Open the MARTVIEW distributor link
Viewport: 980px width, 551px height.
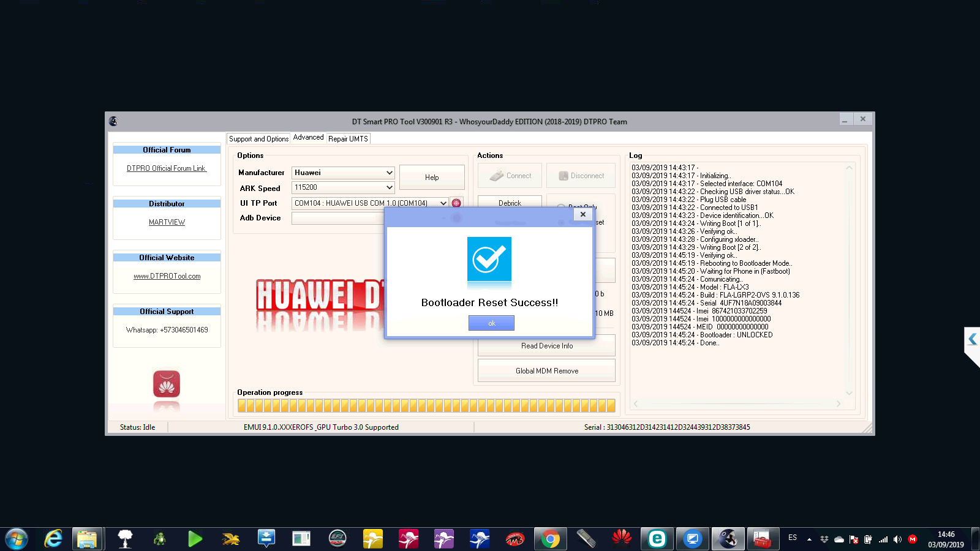[167, 222]
